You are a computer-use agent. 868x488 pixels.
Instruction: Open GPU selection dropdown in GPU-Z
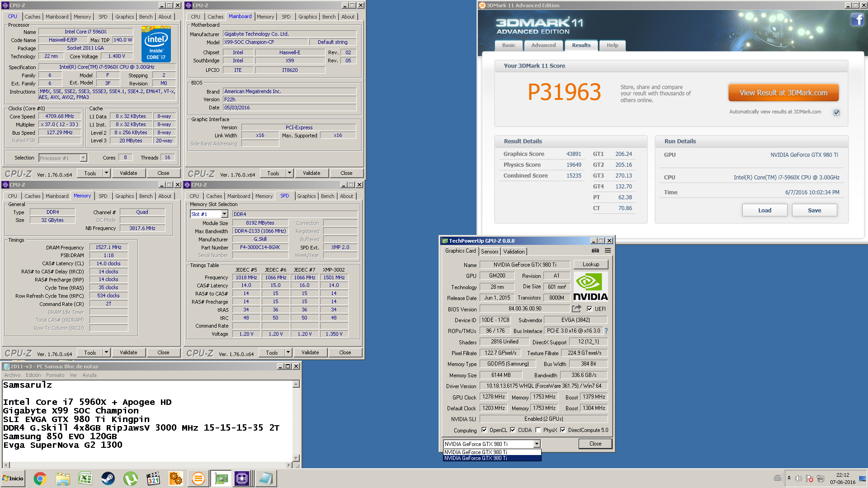point(537,444)
